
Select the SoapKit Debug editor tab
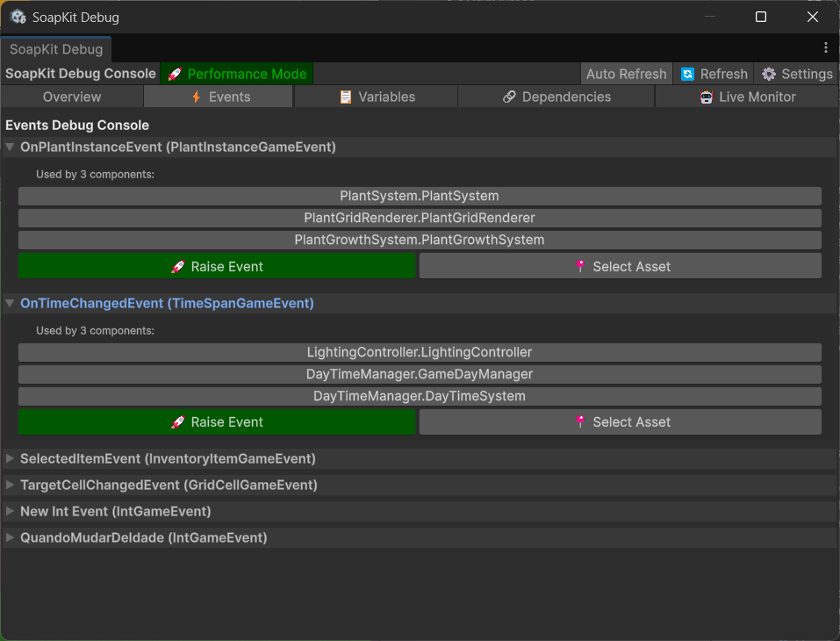click(x=56, y=49)
